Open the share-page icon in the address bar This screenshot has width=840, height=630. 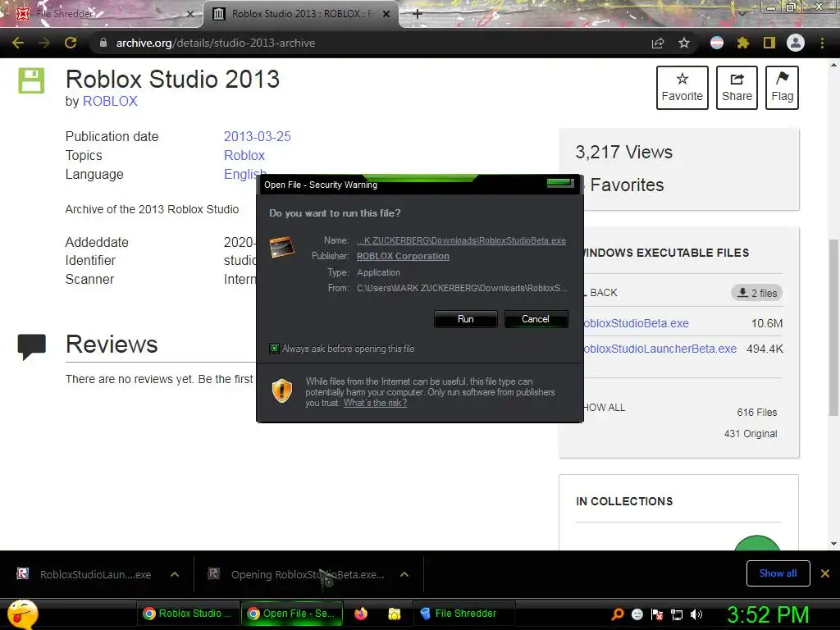(658, 43)
